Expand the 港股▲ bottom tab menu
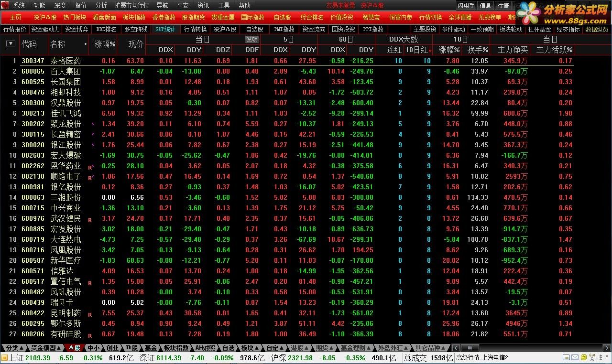The width and height of the screenshot is (612, 364). [300, 348]
